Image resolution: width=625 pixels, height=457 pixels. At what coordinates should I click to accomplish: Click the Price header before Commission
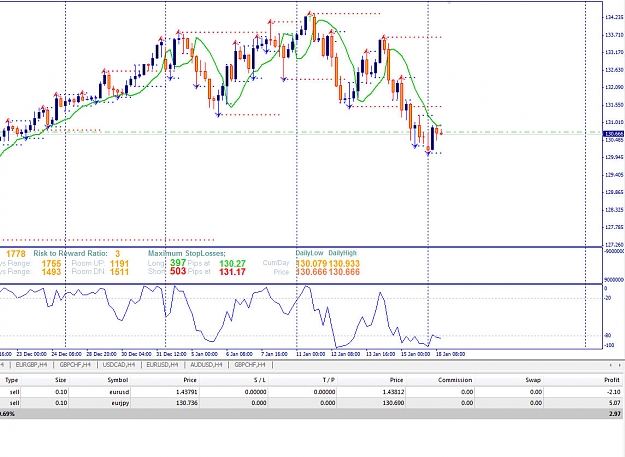[396, 380]
